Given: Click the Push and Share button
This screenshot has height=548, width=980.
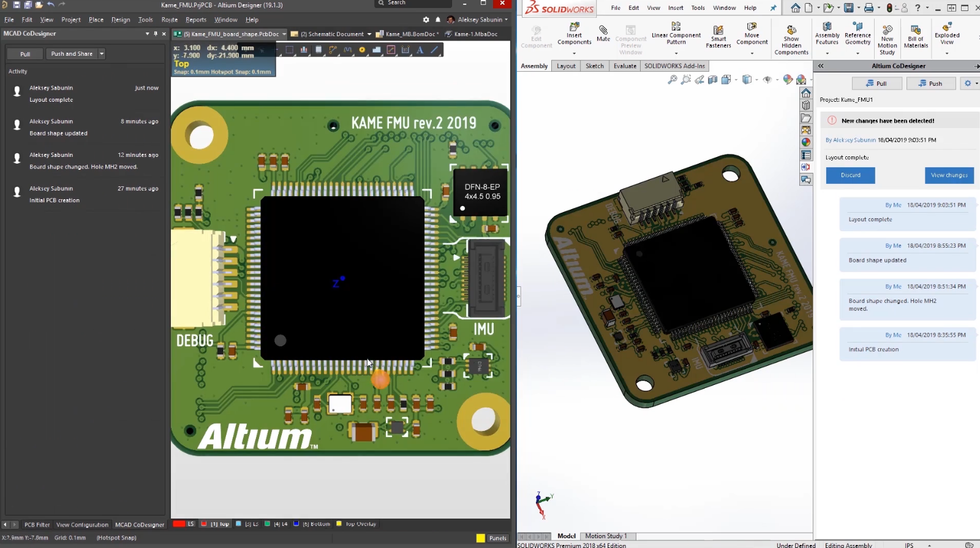Looking at the screenshot, I should click(x=72, y=54).
